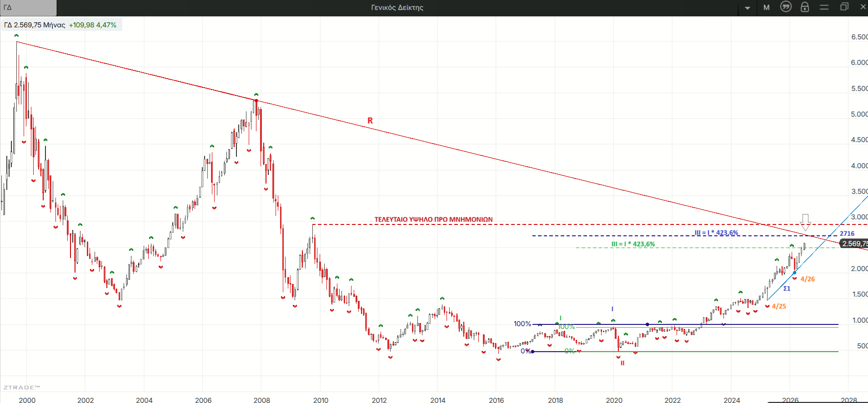Select the red II wave label
868x403 pixels.
click(622, 363)
